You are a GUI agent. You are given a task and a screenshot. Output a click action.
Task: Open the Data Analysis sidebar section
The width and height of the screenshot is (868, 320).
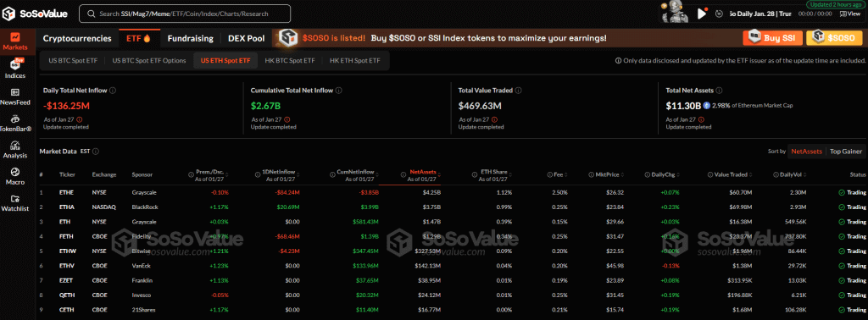15,150
